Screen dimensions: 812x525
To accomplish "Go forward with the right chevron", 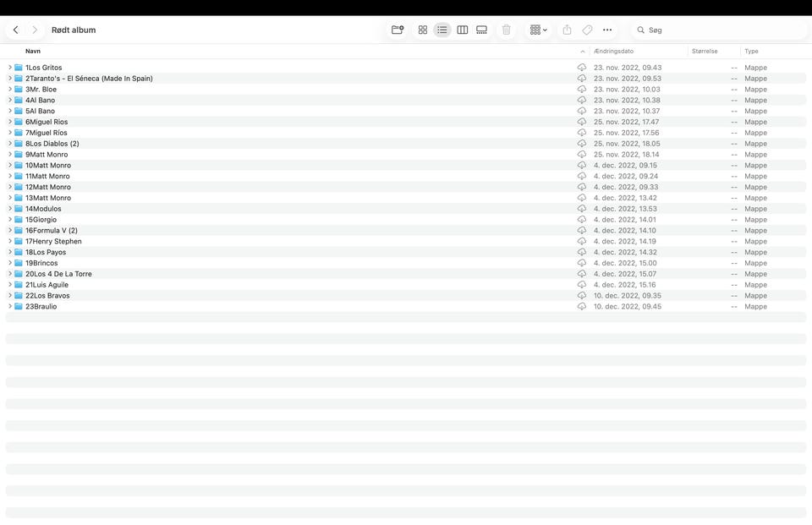I will pyautogui.click(x=35, y=30).
